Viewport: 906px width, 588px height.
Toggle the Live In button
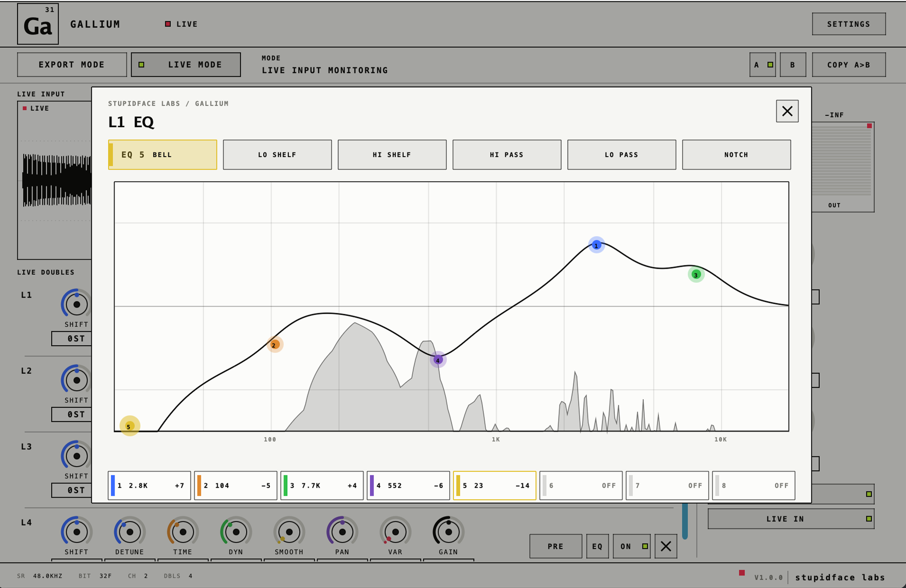point(791,519)
